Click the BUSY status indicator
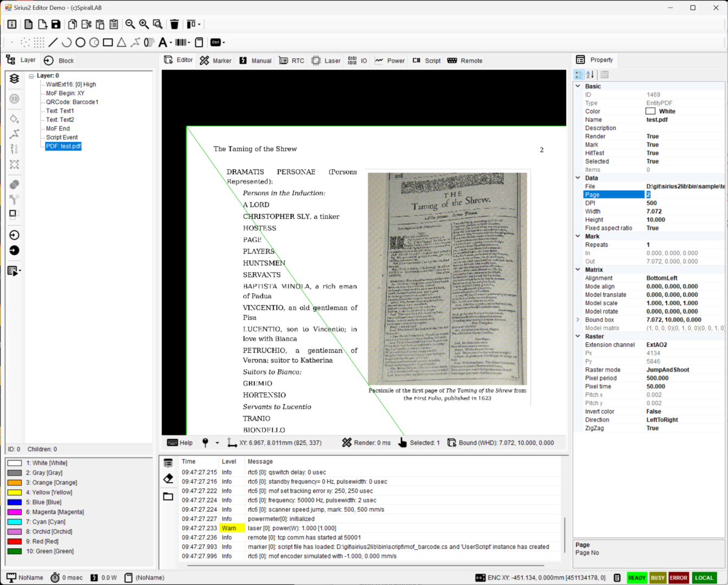The image size is (728, 585). (x=658, y=578)
